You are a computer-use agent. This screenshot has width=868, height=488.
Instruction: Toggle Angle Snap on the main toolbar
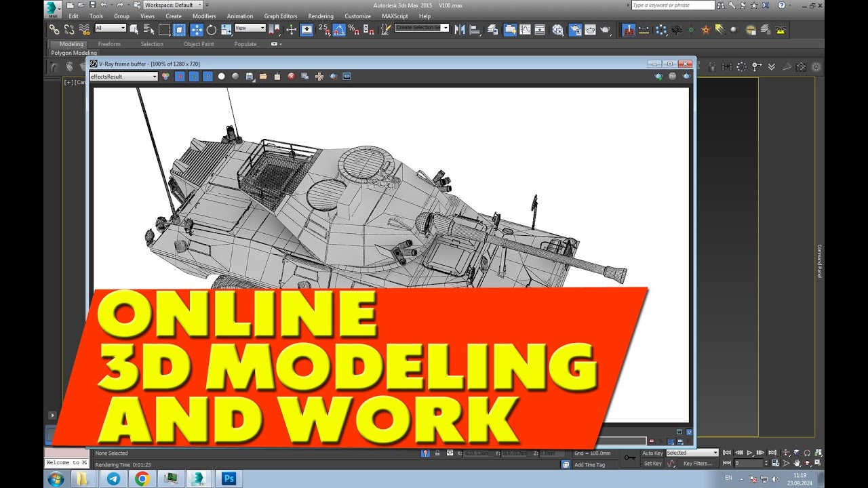point(338,30)
